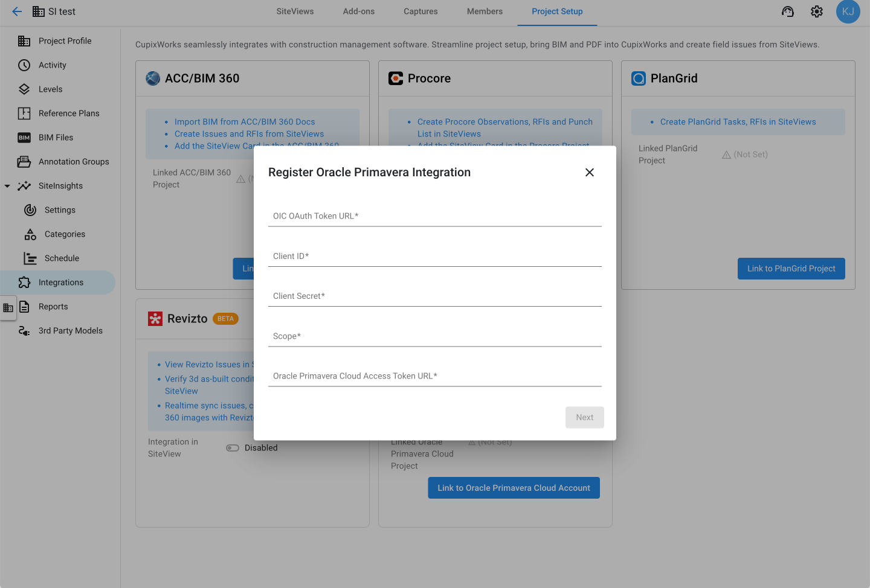Click the Schedule gantt icon

coord(30,258)
